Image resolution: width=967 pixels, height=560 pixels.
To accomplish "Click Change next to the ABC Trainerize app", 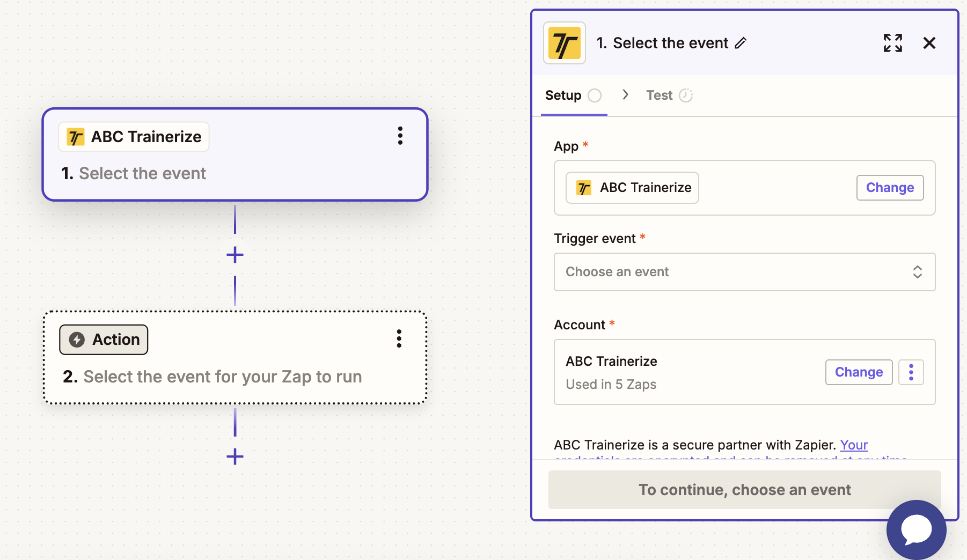I will [890, 188].
